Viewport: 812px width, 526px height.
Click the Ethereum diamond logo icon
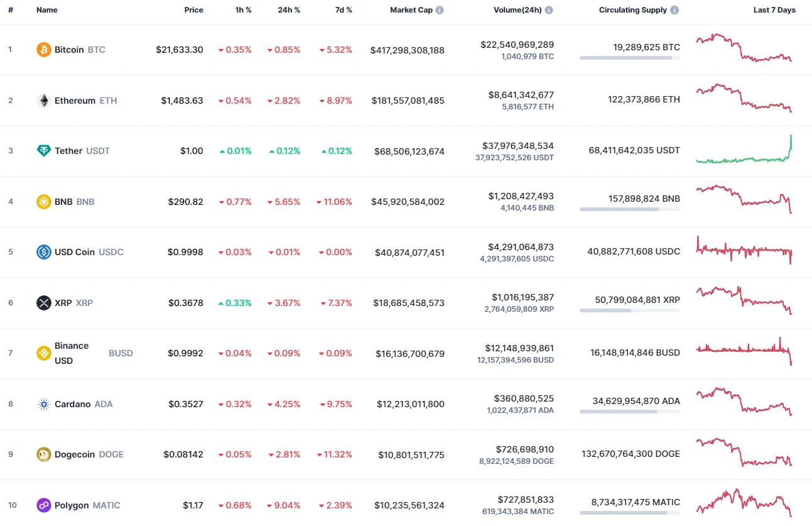(x=43, y=100)
